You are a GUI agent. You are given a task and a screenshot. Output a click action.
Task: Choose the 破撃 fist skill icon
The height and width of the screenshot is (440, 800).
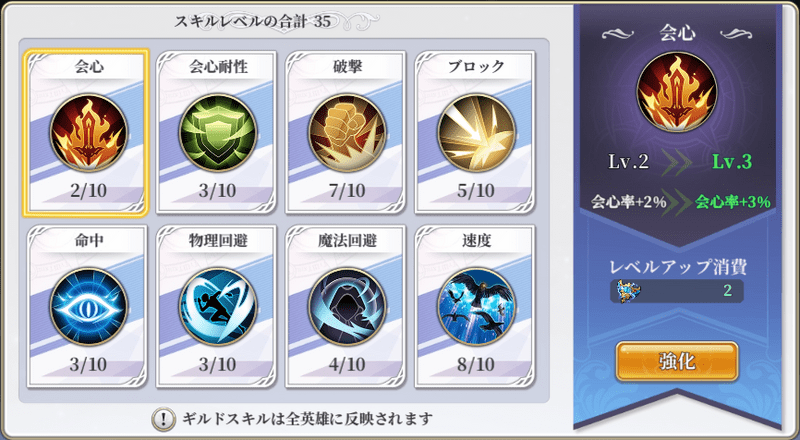point(347,133)
